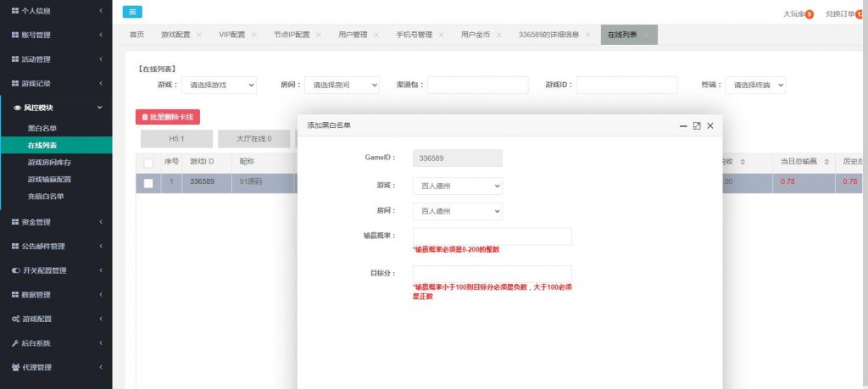The image size is (868, 389).
Task: Switch to the 首页 tab
Action: coord(136,35)
